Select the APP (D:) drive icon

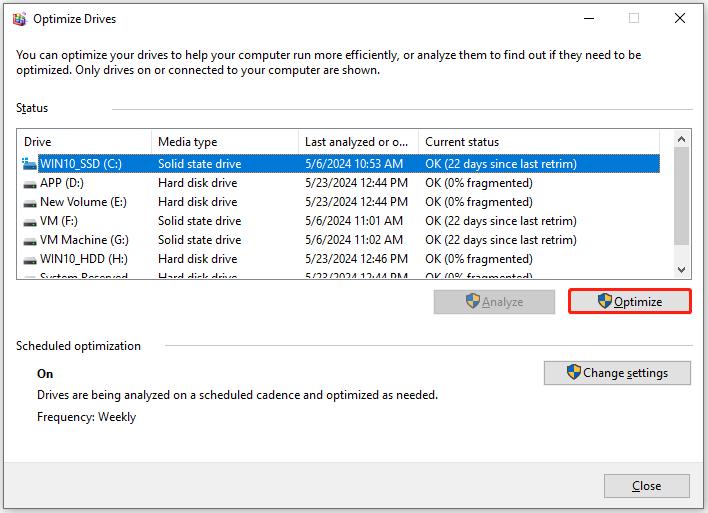(30, 184)
